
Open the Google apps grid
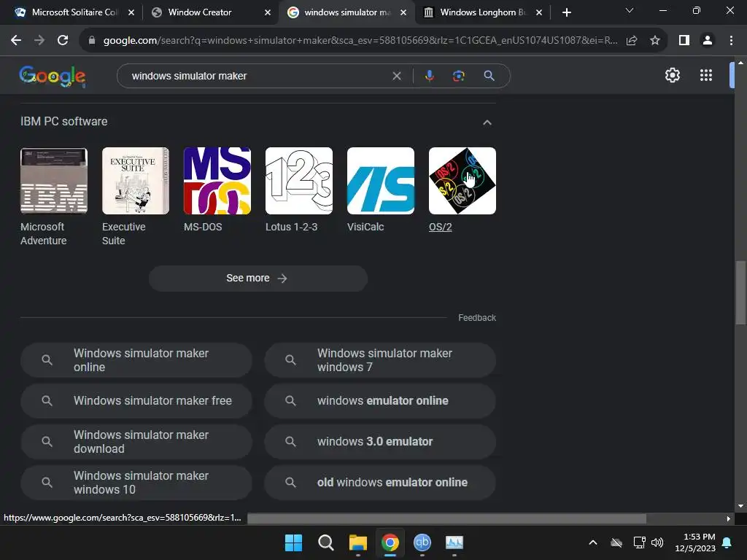pos(706,75)
